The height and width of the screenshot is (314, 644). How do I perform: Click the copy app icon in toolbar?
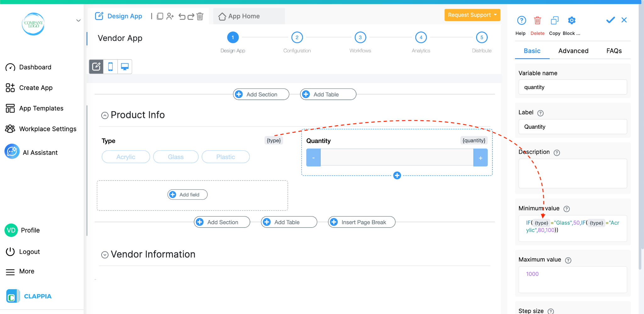point(160,16)
